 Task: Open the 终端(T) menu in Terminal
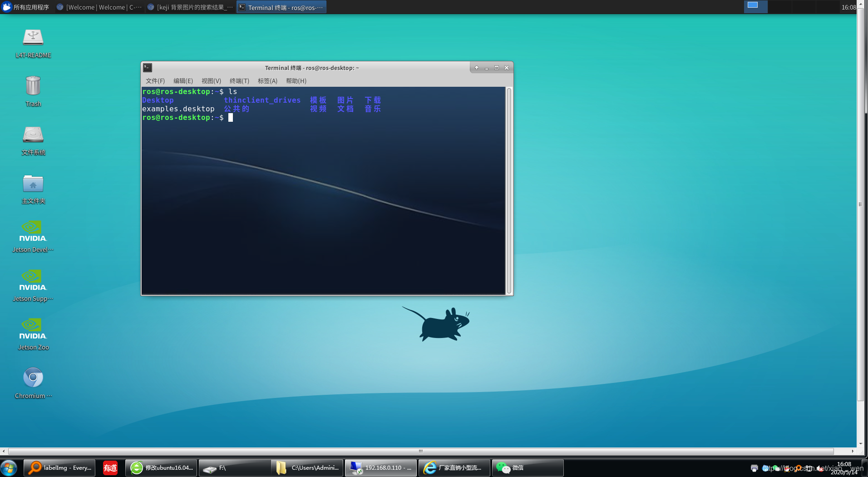click(x=239, y=81)
